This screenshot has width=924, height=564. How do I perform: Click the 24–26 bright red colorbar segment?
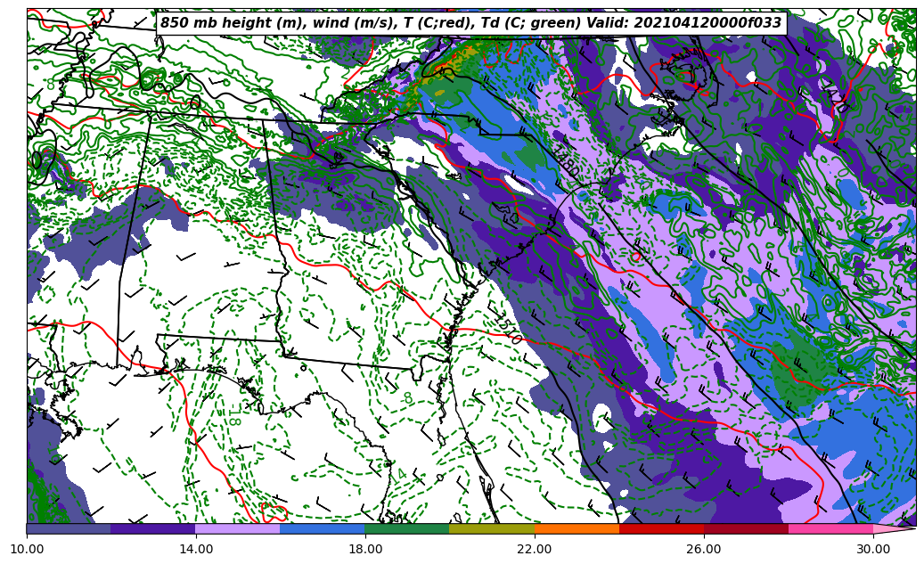pos(661,528)
